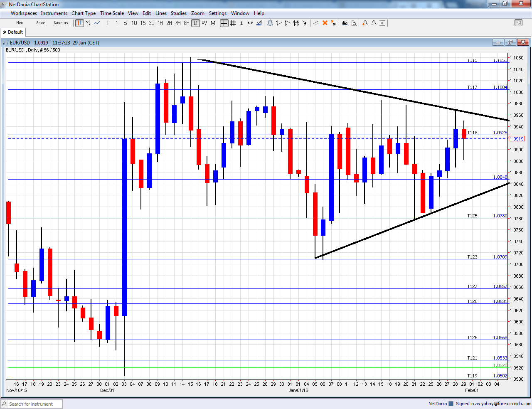Select the 15-minute time scale
The width and height of the screenshot is (532, 409).
click(143, 23)
